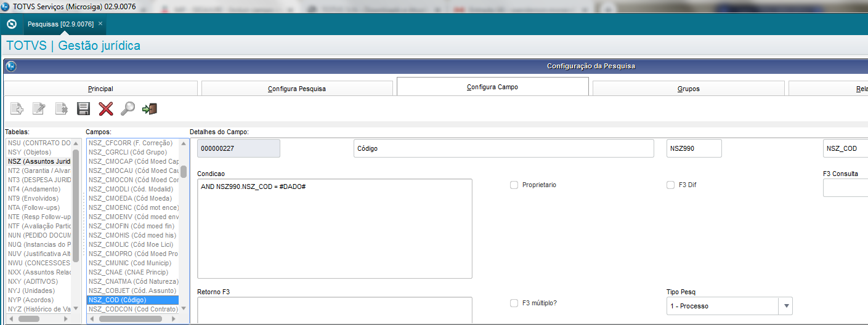The image size is (868, 325).
Task: Select NTA (Follow-ups) table row
Action: (x=39, y=207)
